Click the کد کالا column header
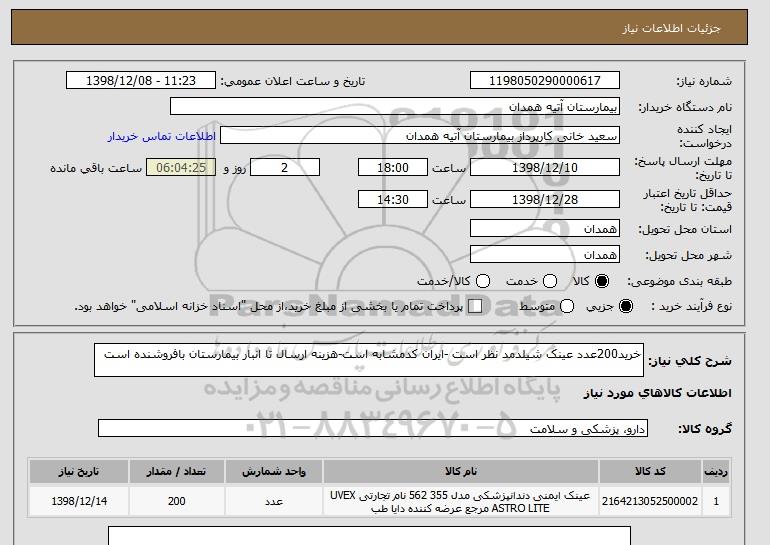 click(x=650, y=471)
